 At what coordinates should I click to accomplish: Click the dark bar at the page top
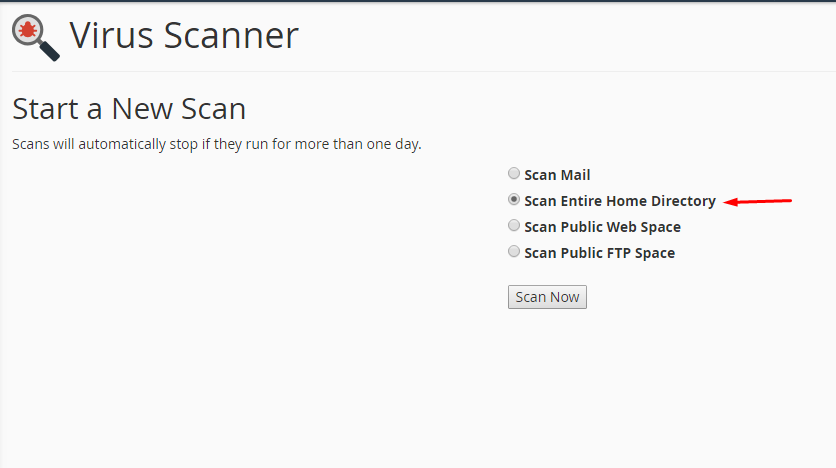418,1
